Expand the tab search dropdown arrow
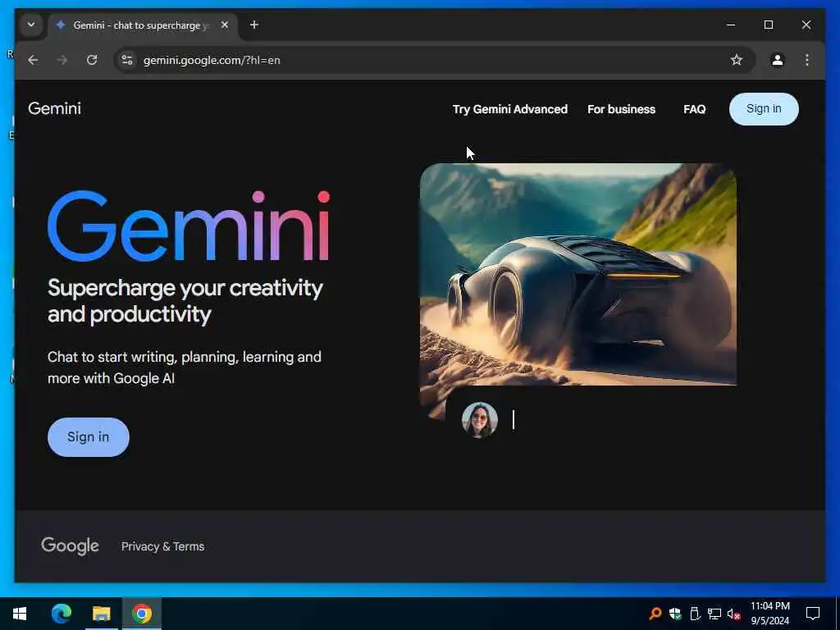This screenshot has width=840, height=630. tap(31, 25)
